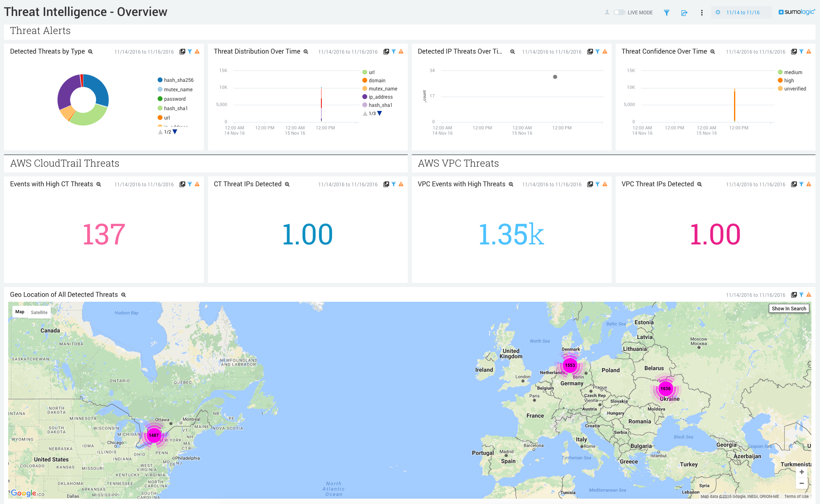Toggle the high confidence legend entry
The width and height of the screenshot is (820, 504).
click(786, 80)
